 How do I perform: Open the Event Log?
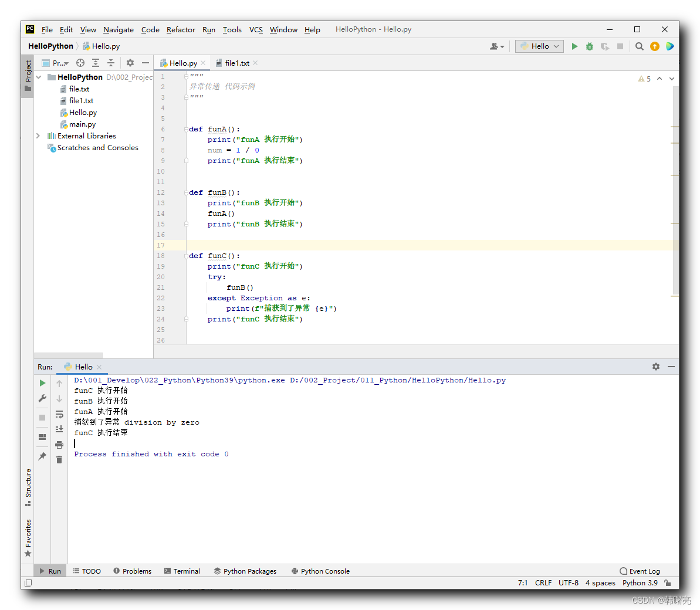(x=640, y=571)
